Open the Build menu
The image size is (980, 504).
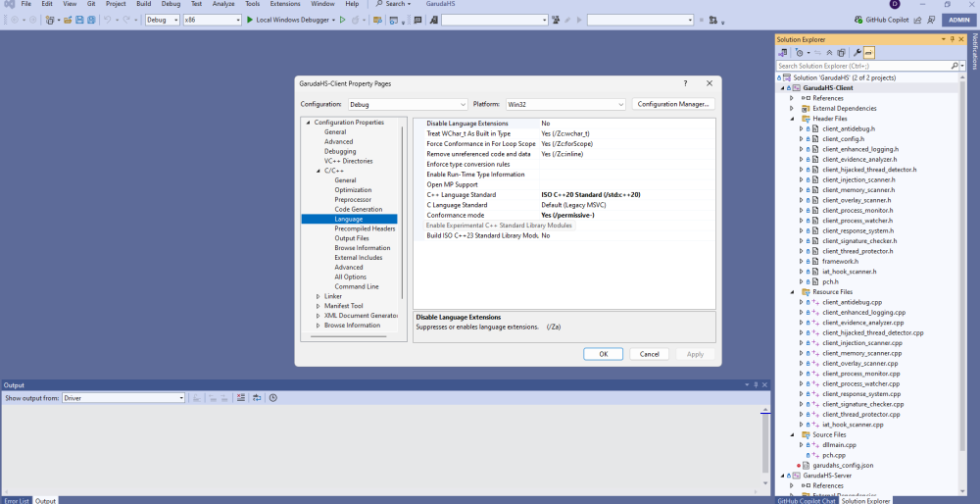143,4
